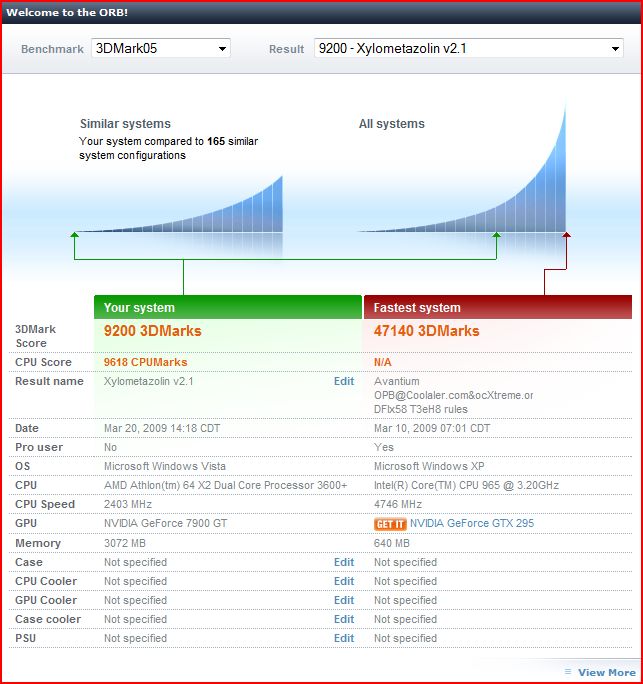The width and height of the screenshot is (643, 684).
Task: Open the Benchmark dropdown showing 3DMark05
Action: click(x=161, y=48)
